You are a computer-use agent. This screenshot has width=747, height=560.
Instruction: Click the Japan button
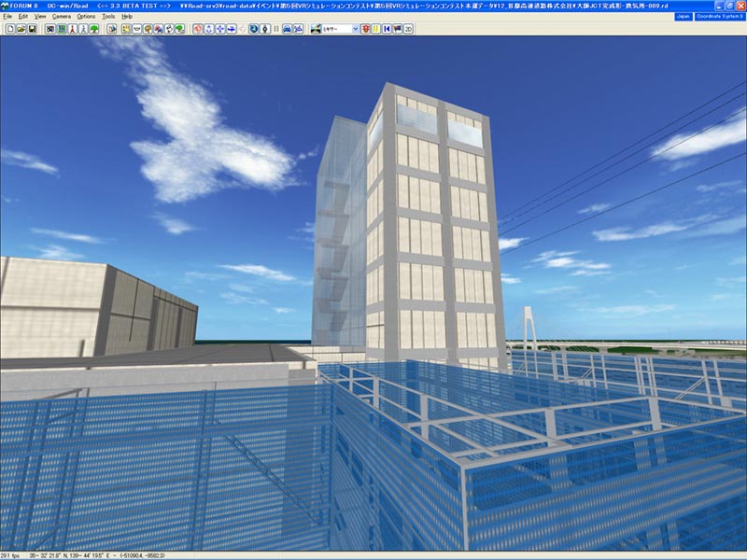pos(684,17)
